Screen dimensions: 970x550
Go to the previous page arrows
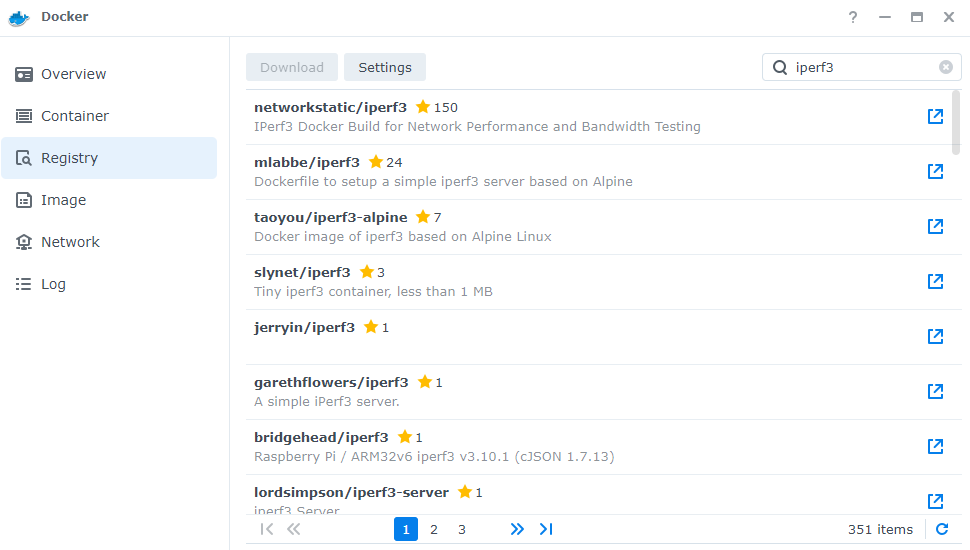(294, 529)
